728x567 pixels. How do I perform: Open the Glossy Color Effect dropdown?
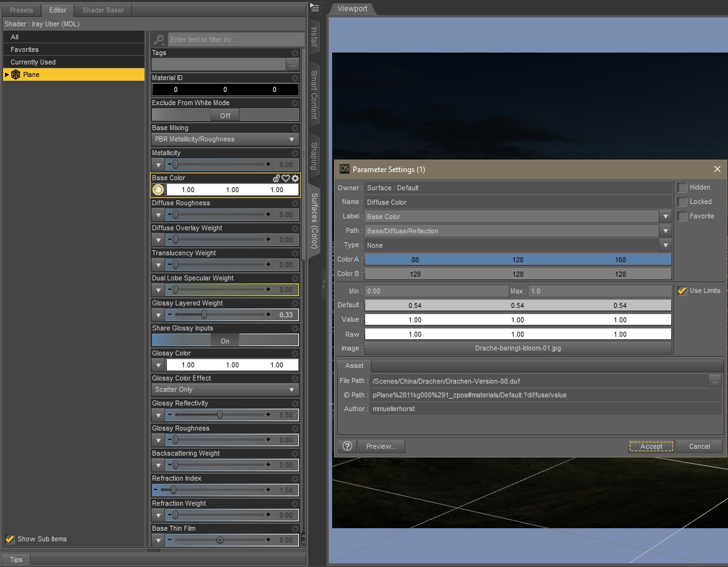[x=225, y=389]
